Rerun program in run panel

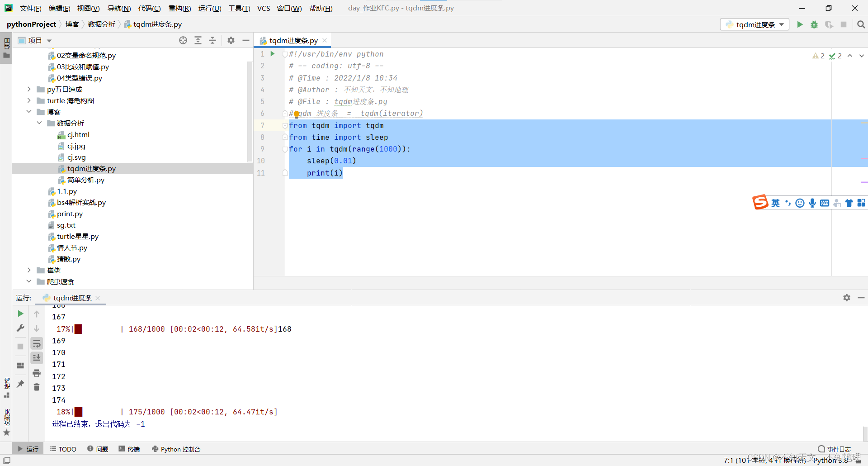click(x=20, y=314)
